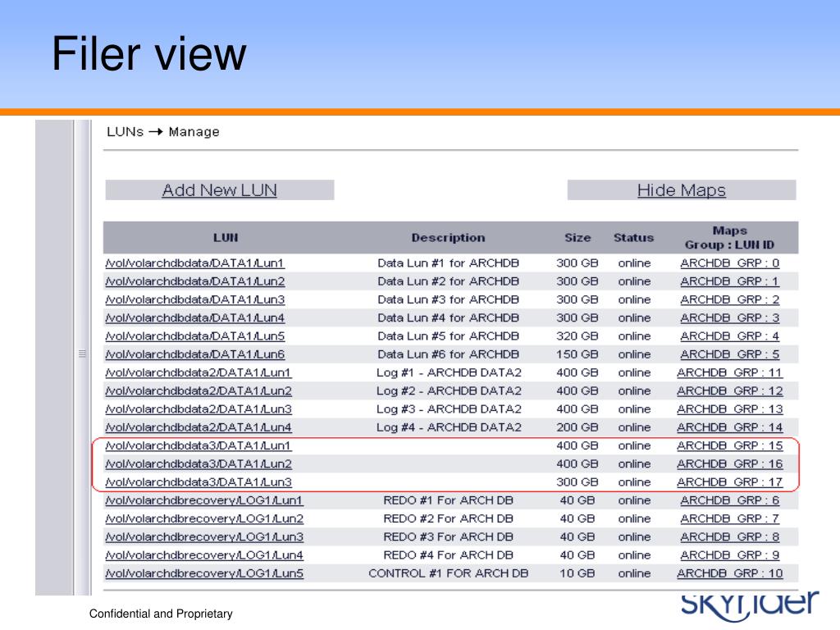Click the sidebar splitter grip handle

(x=82, y=354)
